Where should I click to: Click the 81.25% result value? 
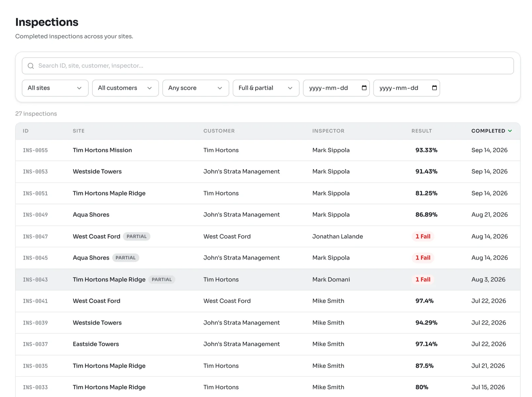click(426, 194)
